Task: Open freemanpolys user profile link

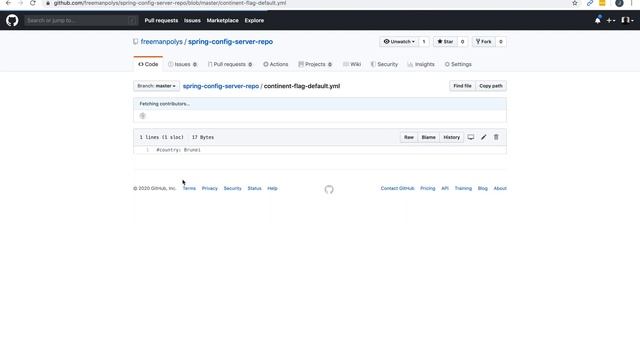Action: (x=162, y=42)
